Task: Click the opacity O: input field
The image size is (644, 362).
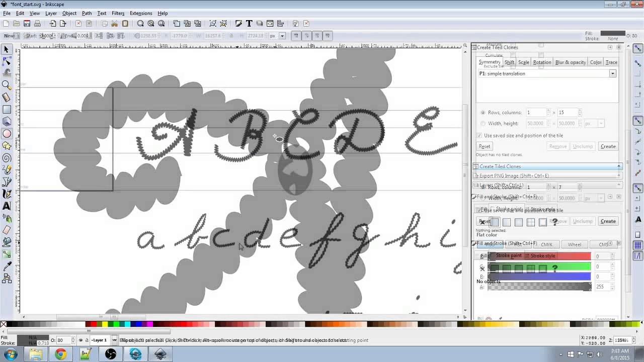Action: tap(63, 340)
